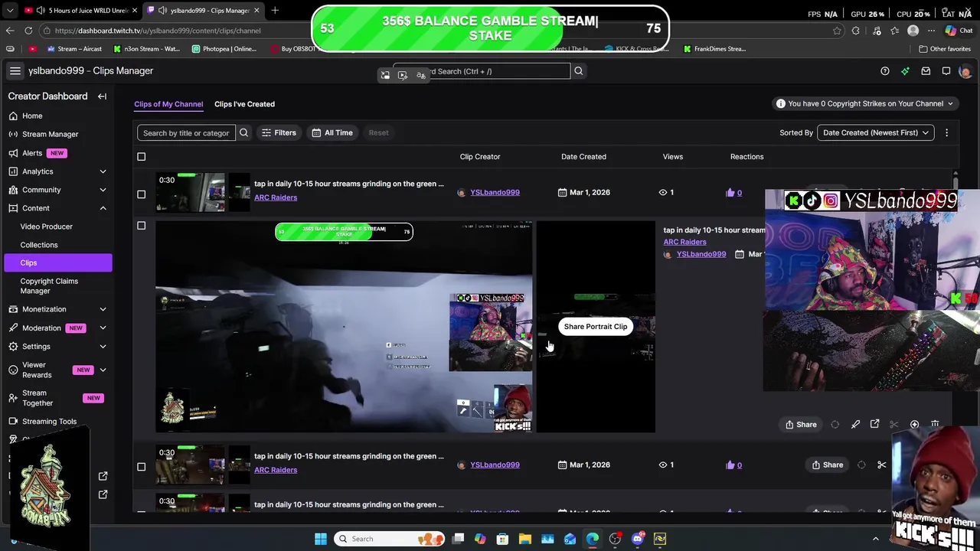
Task: Open the hamburger menu beside Clips Manager title
Action: pos(15,70)
